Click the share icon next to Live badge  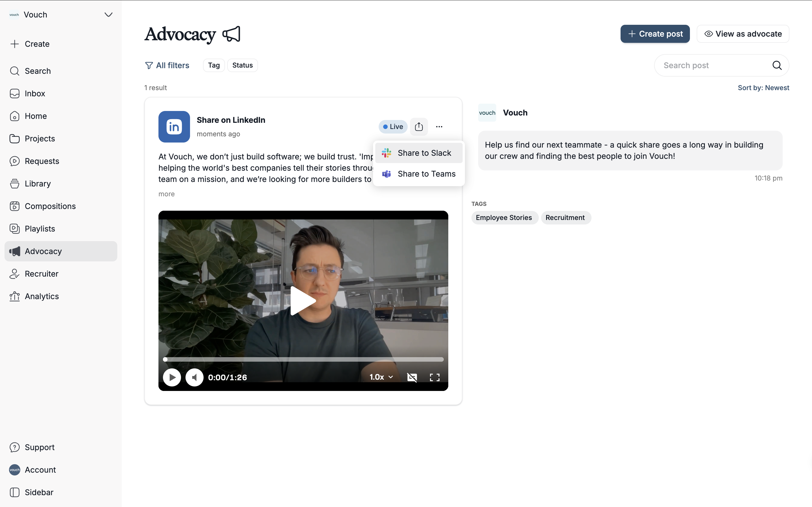click(418, 127)
